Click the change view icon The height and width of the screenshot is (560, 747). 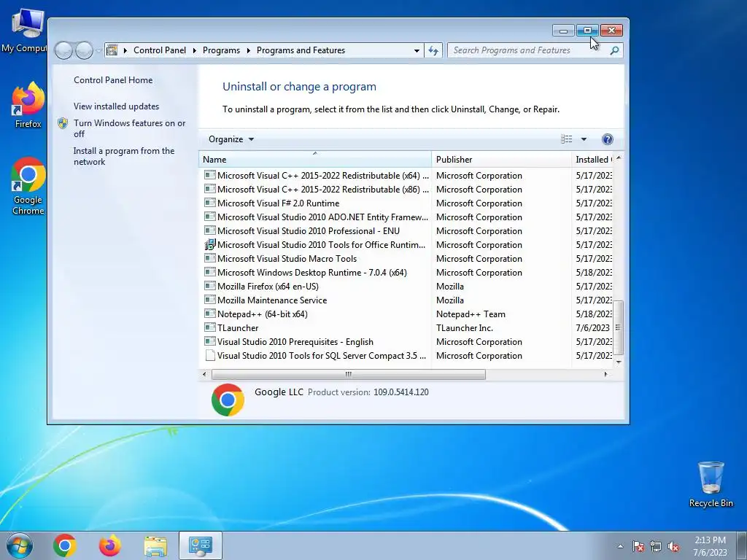point(566,139)
